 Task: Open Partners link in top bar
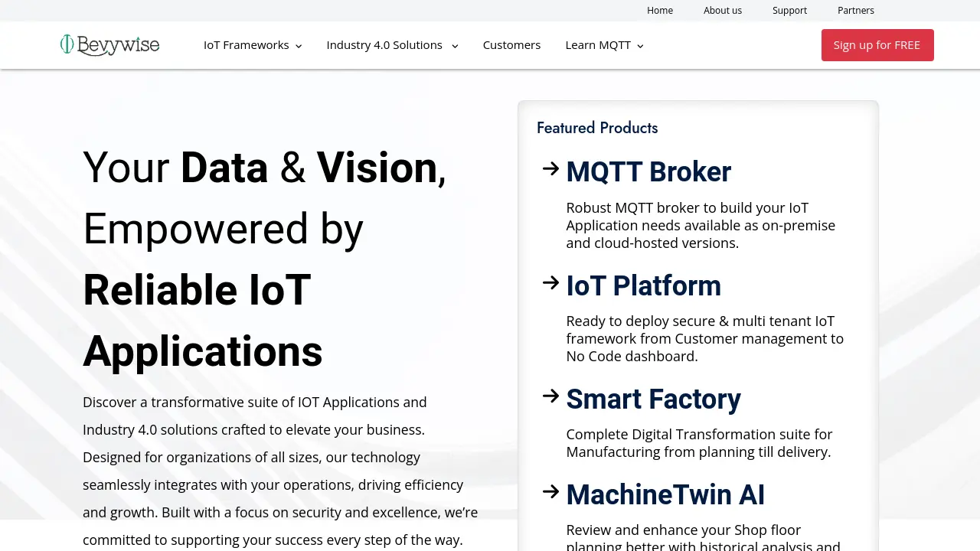pos(856,10)
